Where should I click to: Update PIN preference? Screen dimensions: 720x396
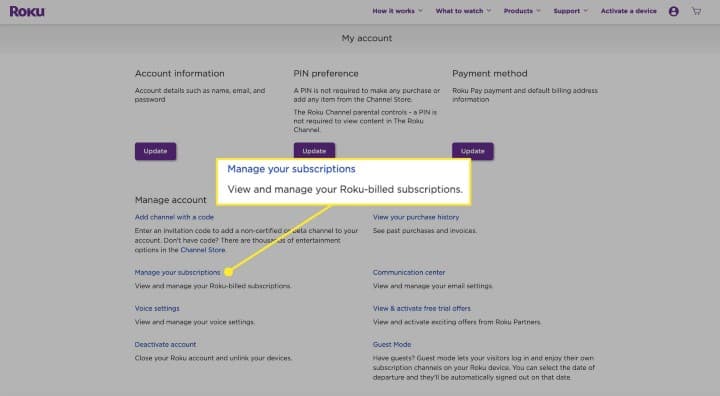coord(314,150)
